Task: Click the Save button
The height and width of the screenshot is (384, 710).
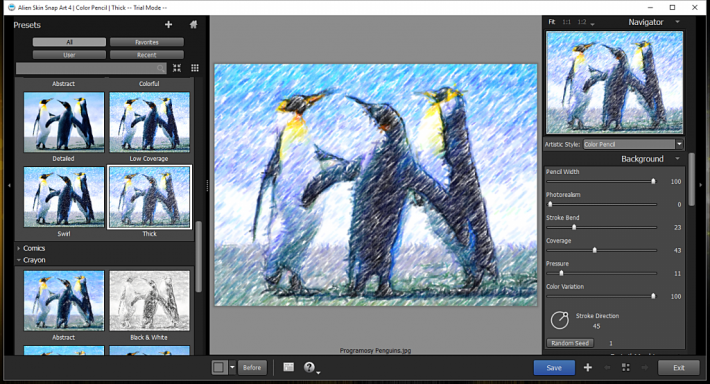Action: click(554, 368)
